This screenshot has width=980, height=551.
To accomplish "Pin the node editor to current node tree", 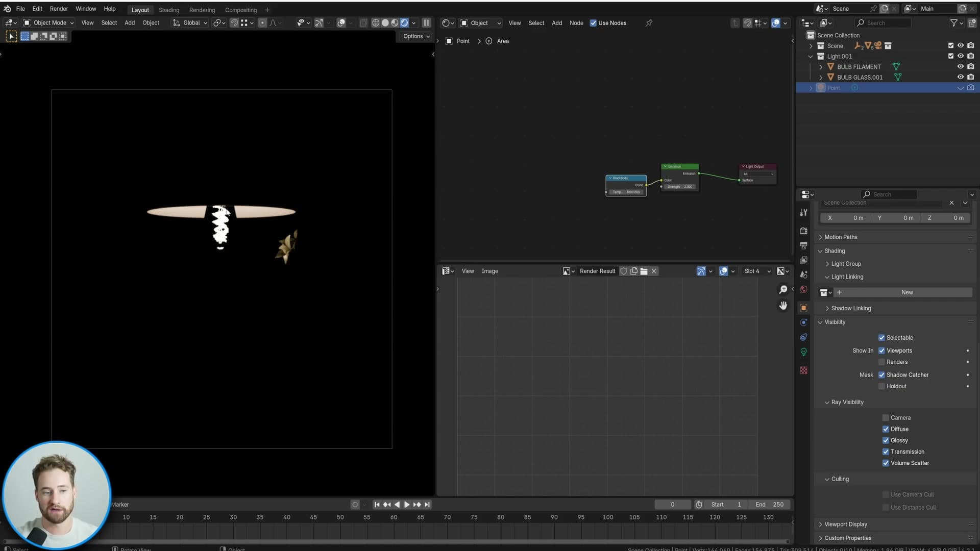I will click(x=649, y=23).
